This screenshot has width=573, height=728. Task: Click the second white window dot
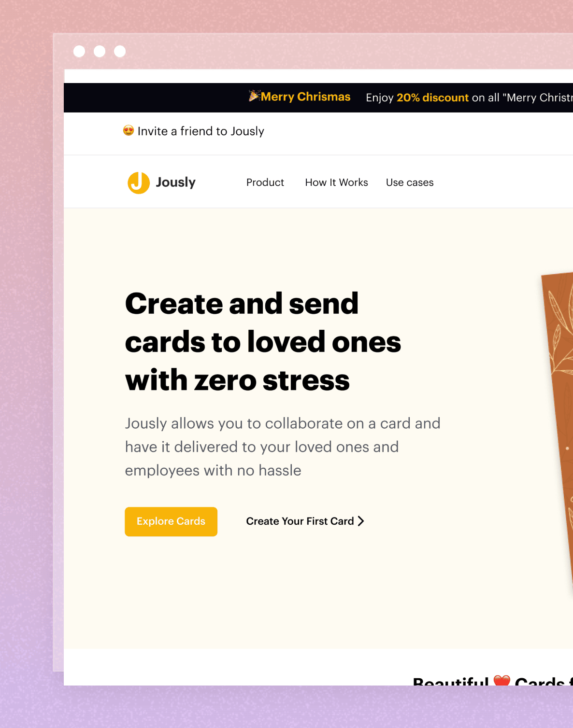coord(100,51)
